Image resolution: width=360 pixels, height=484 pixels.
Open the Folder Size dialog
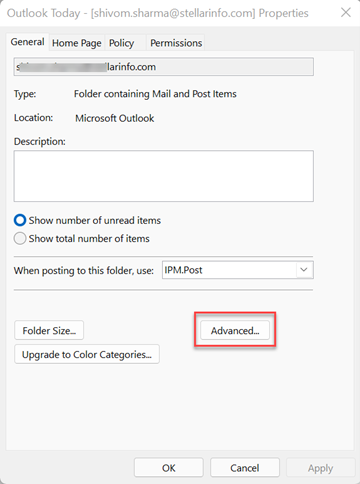click(49, 330)
